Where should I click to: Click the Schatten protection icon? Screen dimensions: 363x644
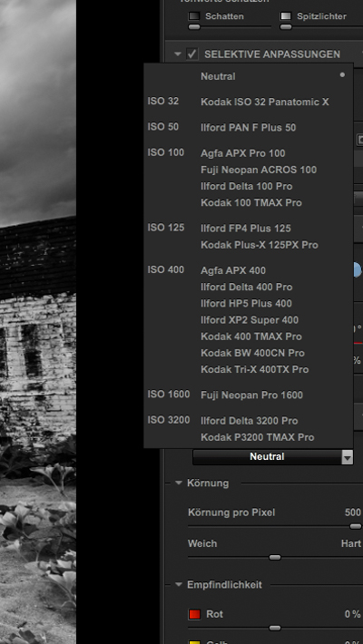pos(194,16)
